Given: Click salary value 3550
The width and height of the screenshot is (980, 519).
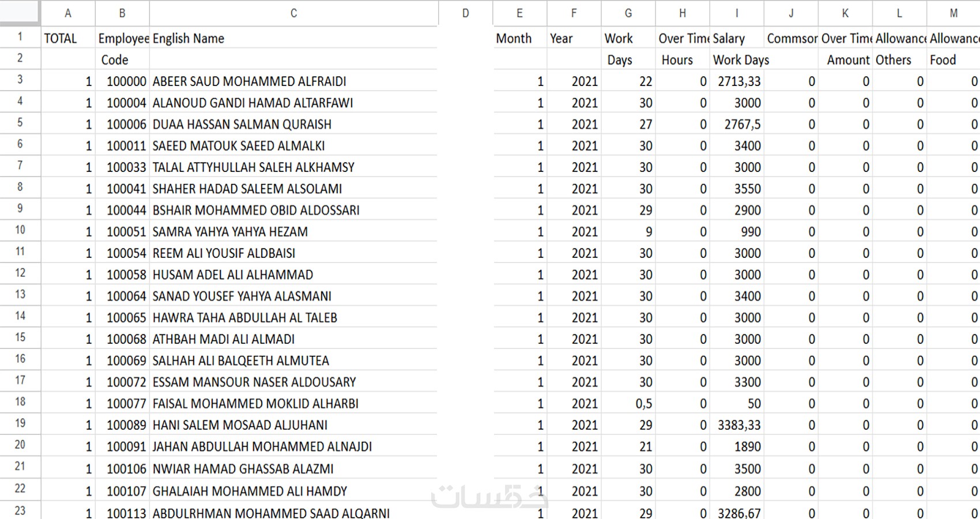Looking at the screenshot, I should pyautogui.click(x=747, y=189).
